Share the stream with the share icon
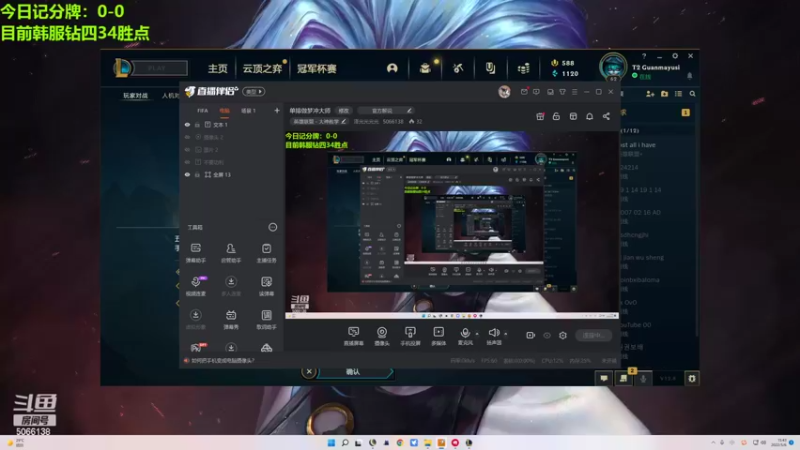The width and height of the screenshot is (800, 450). pos(606,116)
